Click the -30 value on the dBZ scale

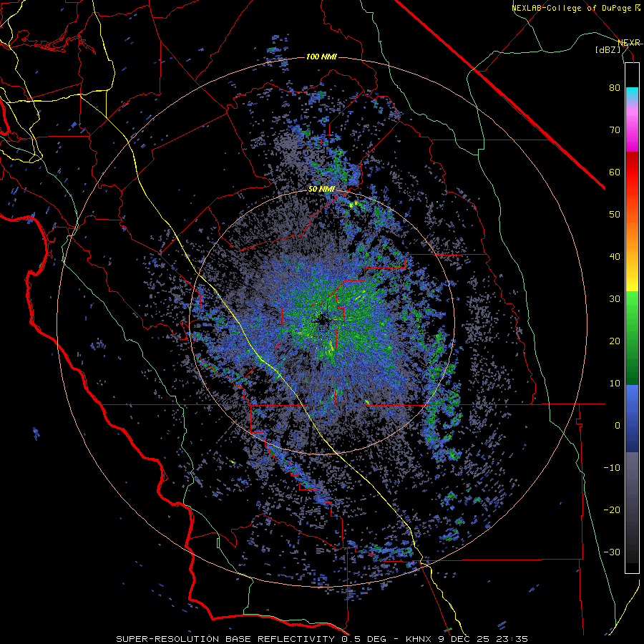tap(612, 552)
